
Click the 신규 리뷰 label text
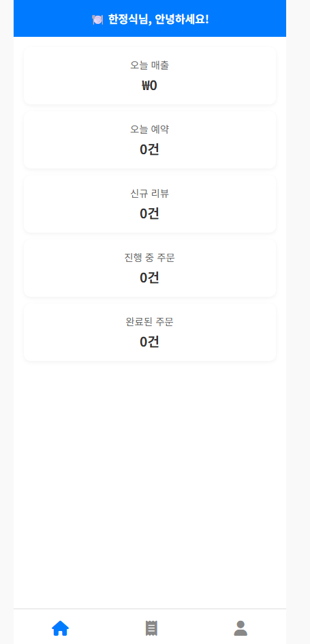[x=150, y=194]
